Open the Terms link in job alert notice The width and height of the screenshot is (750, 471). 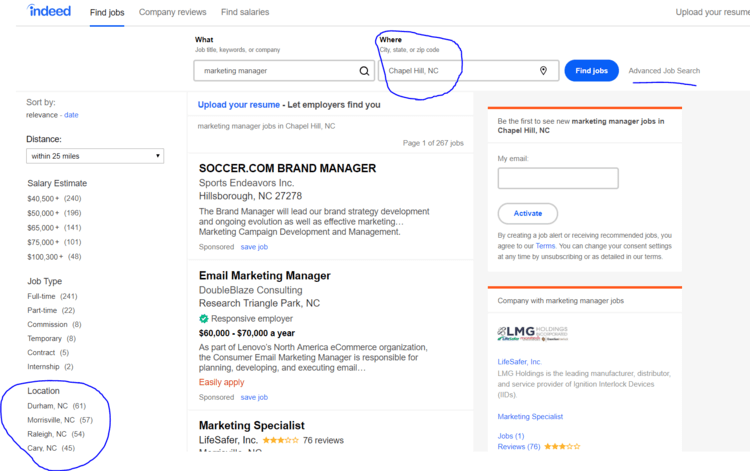pos(545,246)
